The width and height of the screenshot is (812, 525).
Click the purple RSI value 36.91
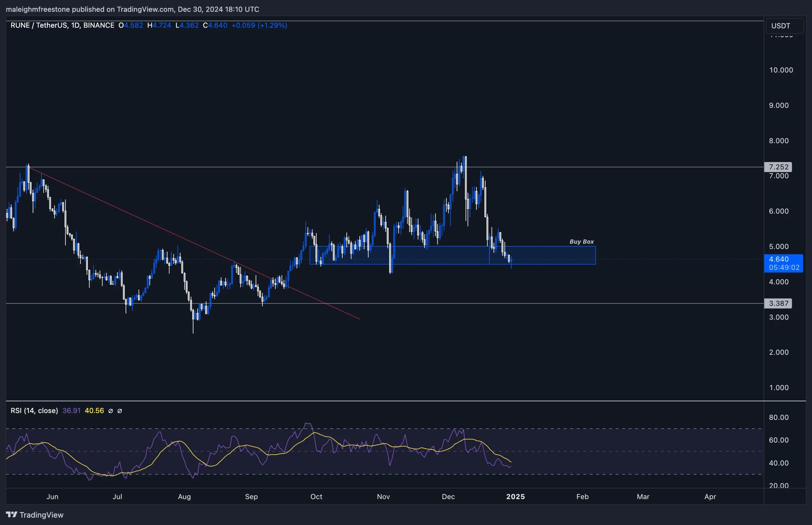(71, 411)
